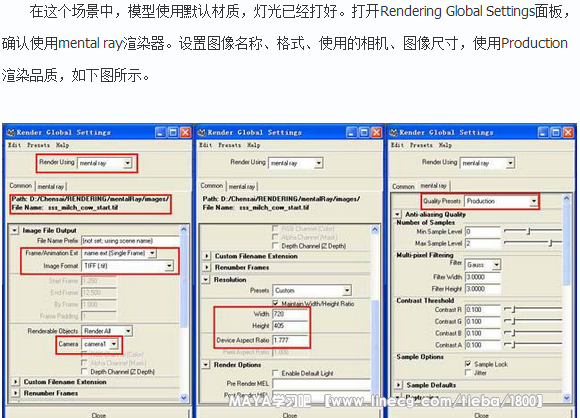Open Presets menu in left window

tap(38, 145)
